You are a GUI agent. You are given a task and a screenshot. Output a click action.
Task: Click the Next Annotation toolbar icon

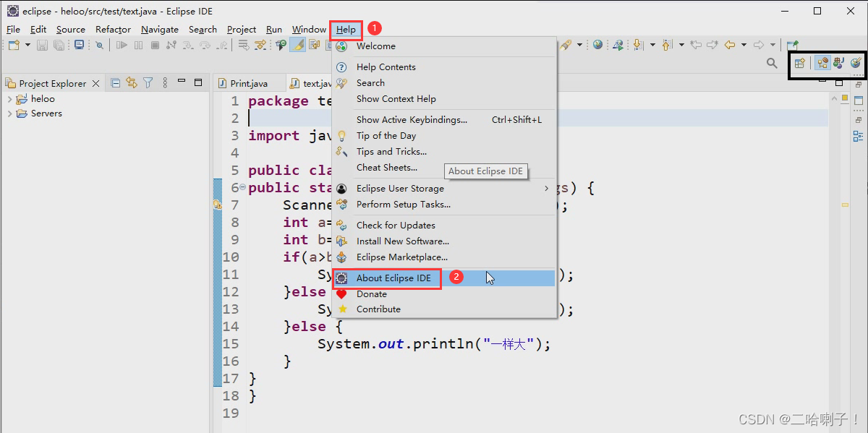pos(638,46)
